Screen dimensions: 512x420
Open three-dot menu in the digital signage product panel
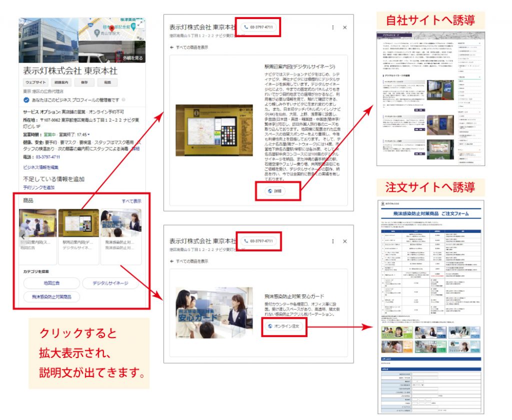click(332, 27)
